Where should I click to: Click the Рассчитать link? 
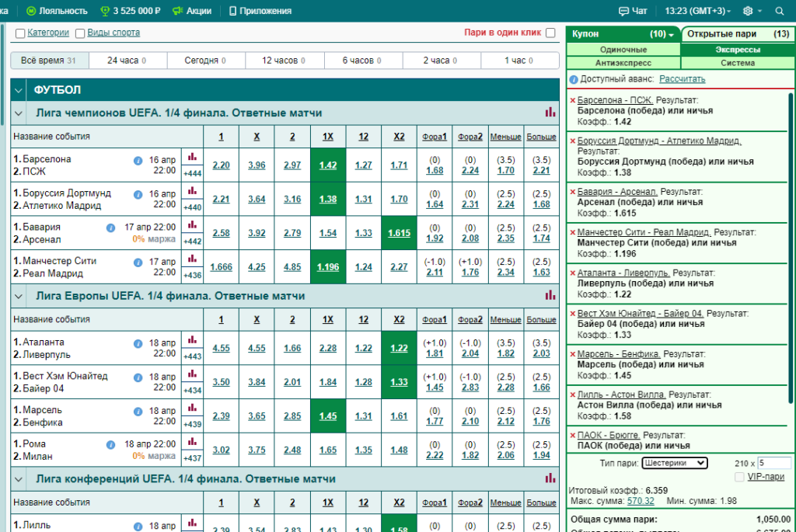[x=682, y=79]
